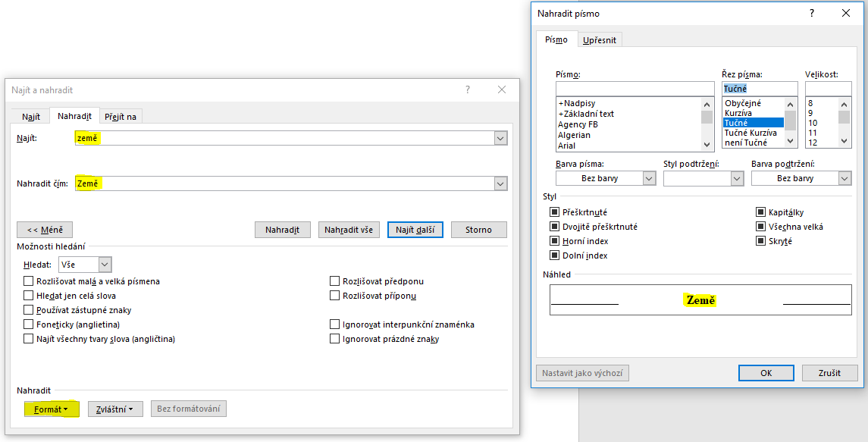Expand the Najít field history dropdown
Screen dimensions: 868x442
click(500, 139)
